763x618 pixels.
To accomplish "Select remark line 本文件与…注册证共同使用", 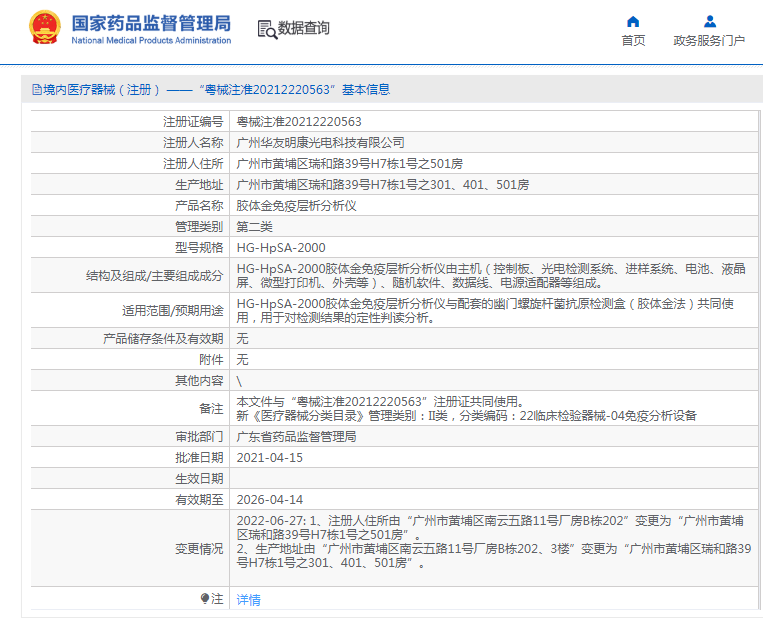I will click(x=381, y=402).
